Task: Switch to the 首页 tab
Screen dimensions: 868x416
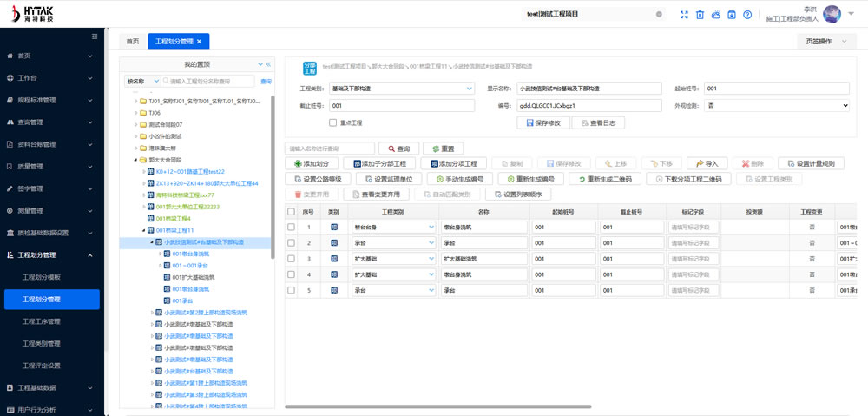Action: click(x=132, y=42)
